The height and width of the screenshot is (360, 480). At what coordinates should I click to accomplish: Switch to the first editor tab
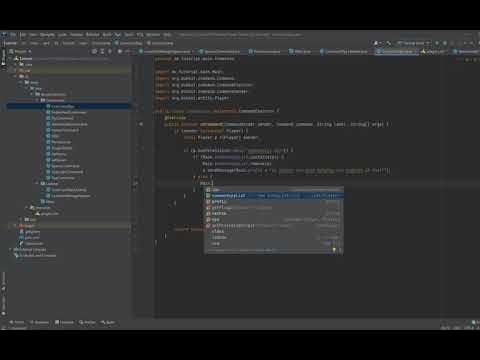click(166, 52)
